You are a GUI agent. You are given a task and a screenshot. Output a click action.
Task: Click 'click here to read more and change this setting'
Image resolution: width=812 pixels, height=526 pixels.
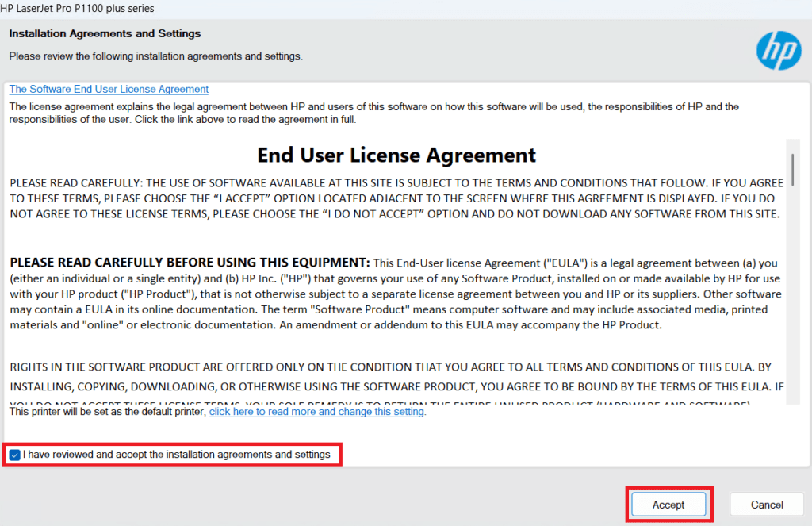click(316, 412)
